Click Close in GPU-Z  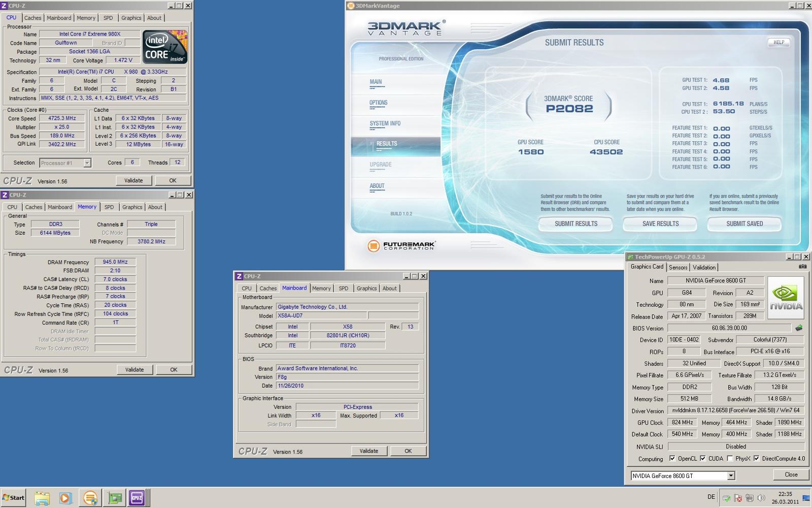(791, 474)
